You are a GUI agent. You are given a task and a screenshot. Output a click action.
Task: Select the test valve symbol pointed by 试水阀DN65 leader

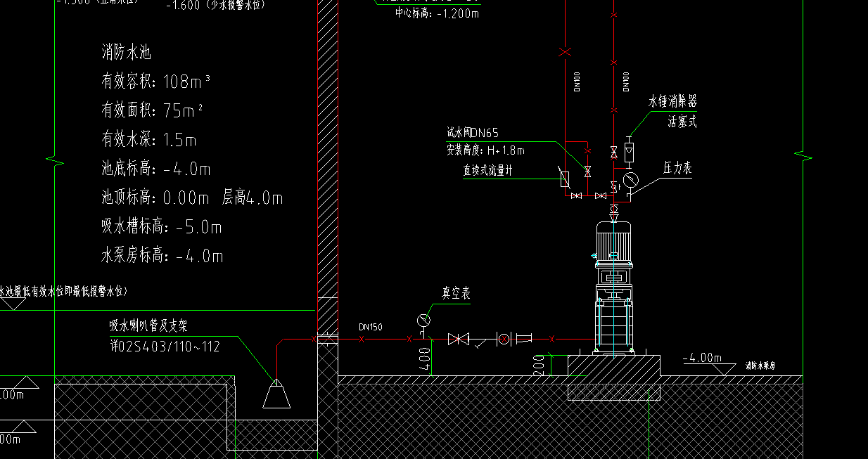click(x=588, y=171)
